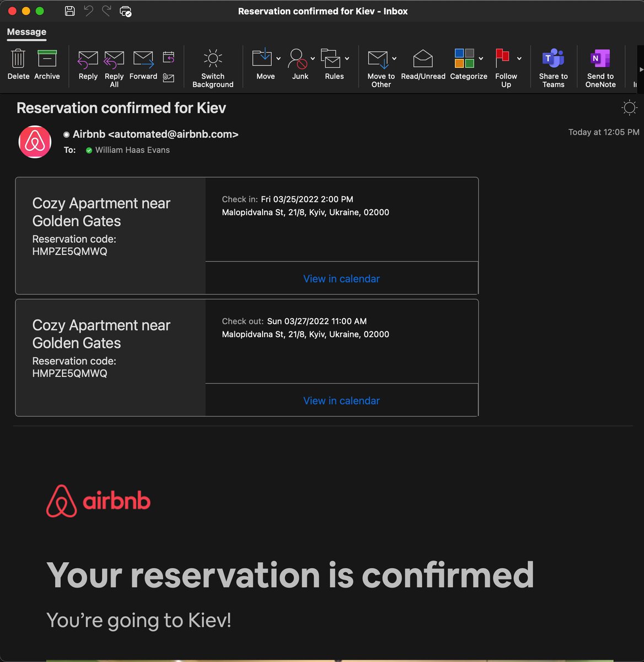This screenshot has height=662, width=644.
Task: Select the Message ribbon tab
Action: [x=26, y=32]
